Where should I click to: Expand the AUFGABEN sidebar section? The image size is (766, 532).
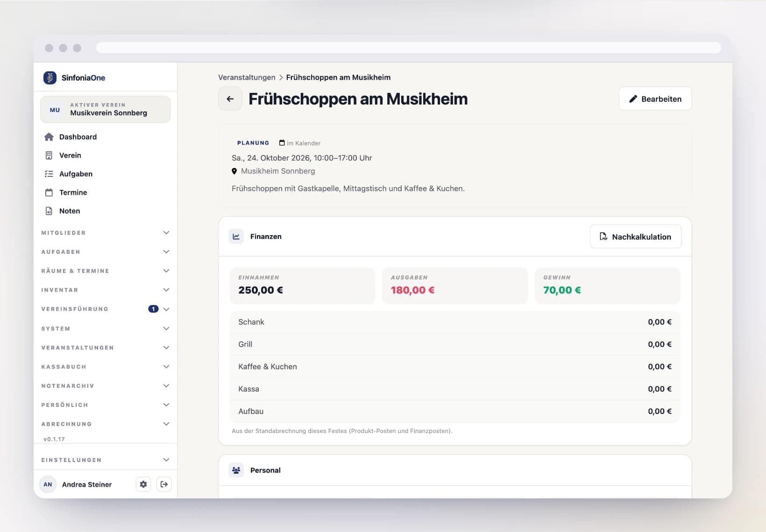(x=105, y=252)
